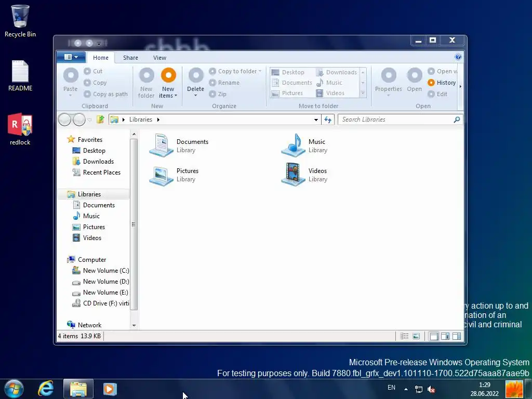This screenshot has height=399, width=532.
Task: Switch to the Home ribbon tab
Action: (x=101, y=58)
